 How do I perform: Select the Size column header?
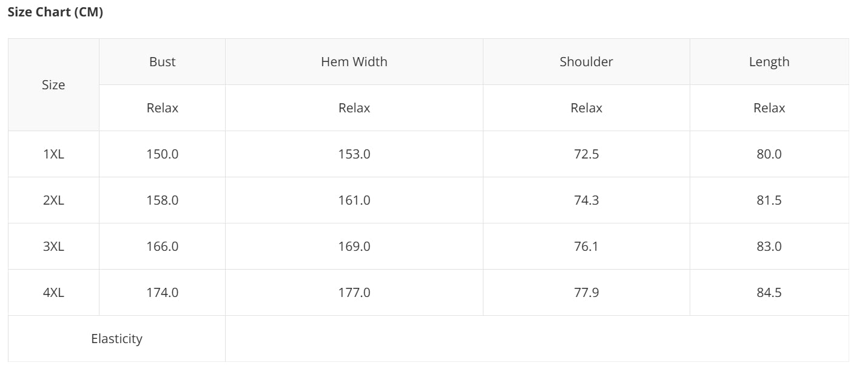click(x=53, y=85)
